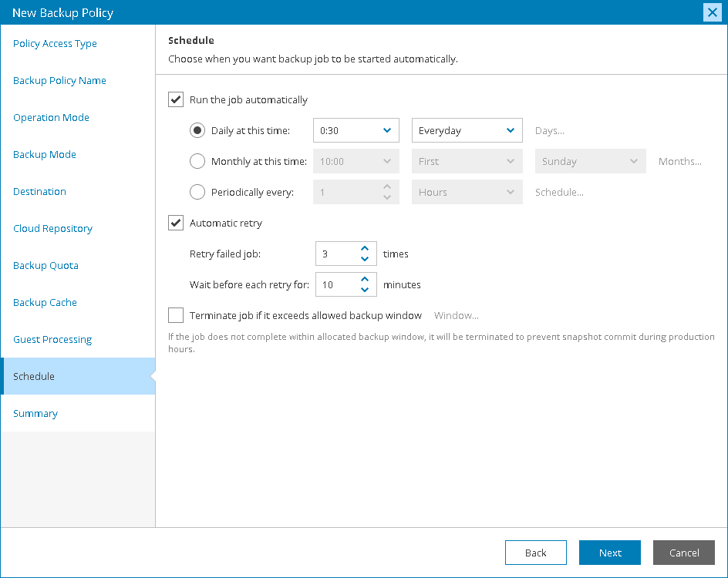
Task: Open the Days... link
Action: pyautogui.click(x=550, y=130)
